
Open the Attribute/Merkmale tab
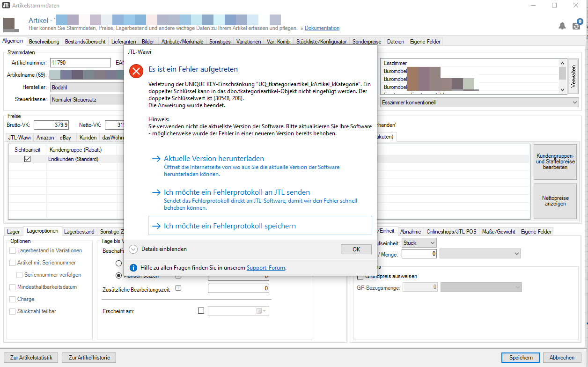pyautogui.click(x=182, y=42)
